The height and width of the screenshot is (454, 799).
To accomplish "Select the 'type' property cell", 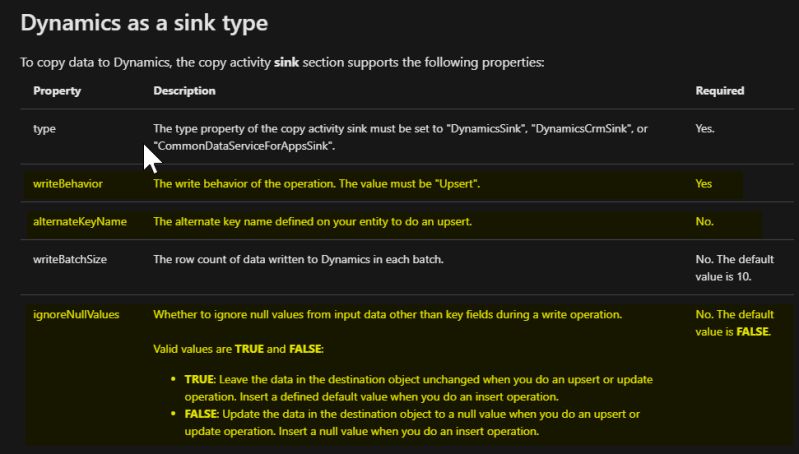I will click(x=44, y=128).
